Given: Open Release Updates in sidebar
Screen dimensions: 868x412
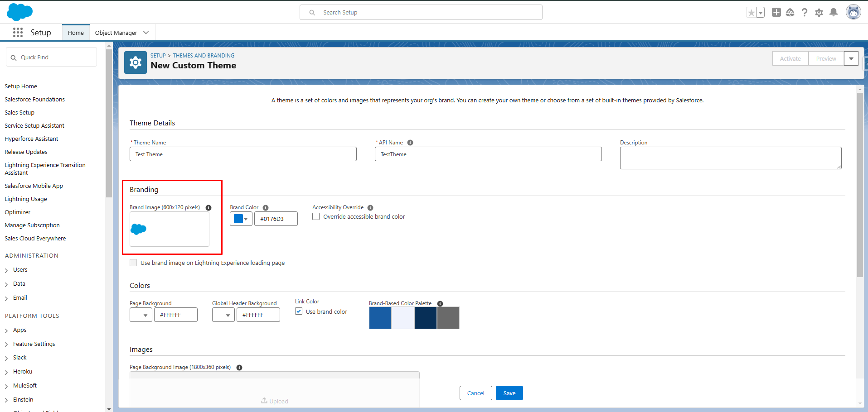Looking at the screenshot, I should [26, 152].
